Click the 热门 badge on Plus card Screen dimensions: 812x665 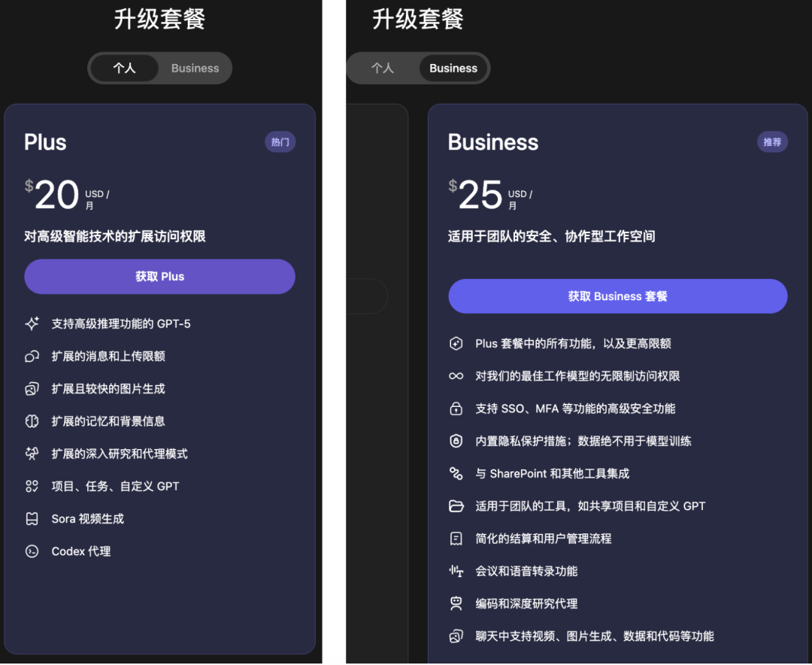(280, 142)
